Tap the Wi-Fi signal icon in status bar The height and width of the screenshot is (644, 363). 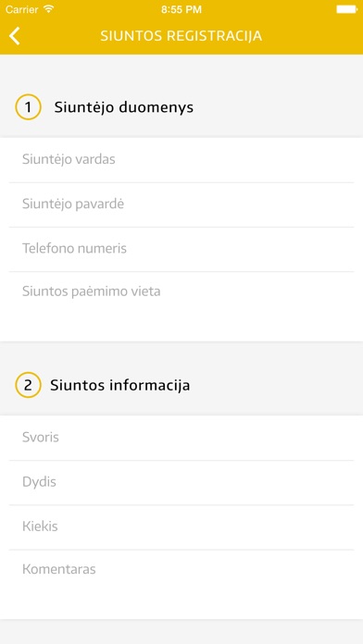[x=49, y=9]
